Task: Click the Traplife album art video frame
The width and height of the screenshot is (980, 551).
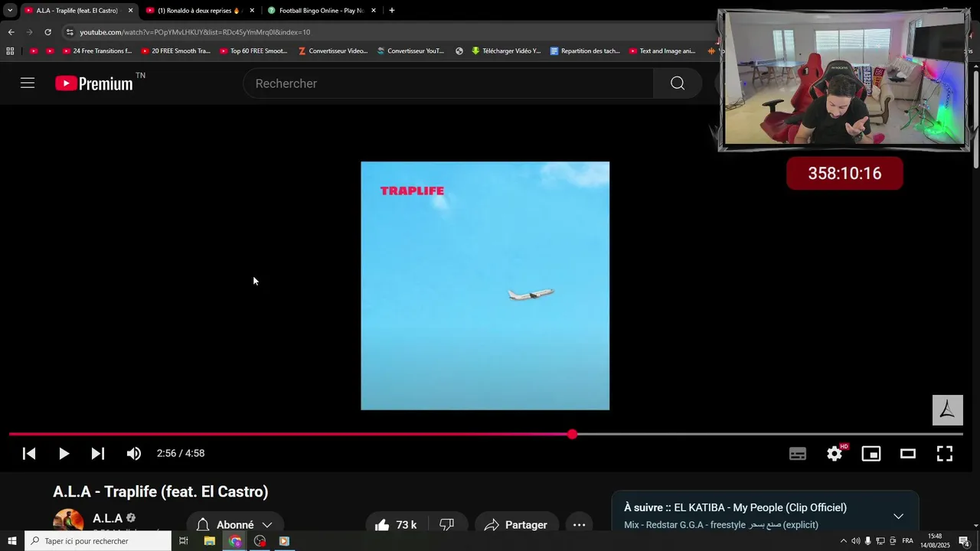Action: (x=485, y=285)
